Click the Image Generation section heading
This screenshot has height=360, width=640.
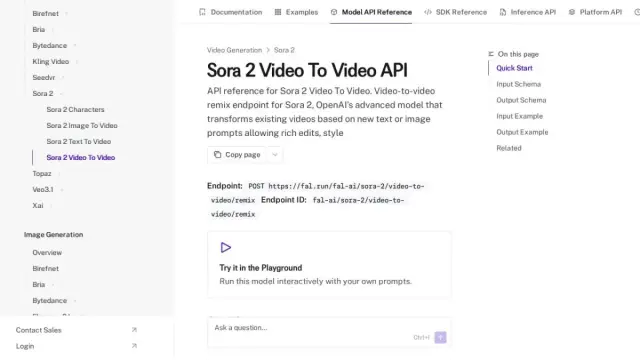[53, 235]
